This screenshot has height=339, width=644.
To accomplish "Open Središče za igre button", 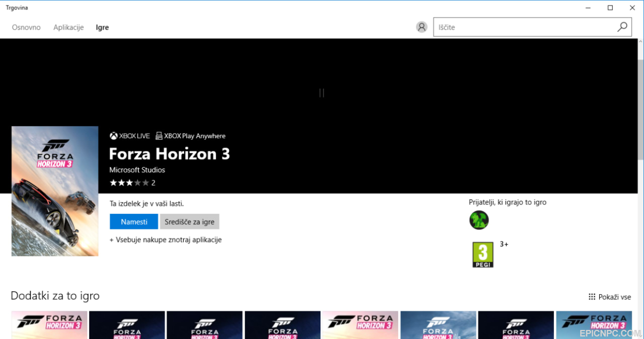I will (x=190, y=221).
